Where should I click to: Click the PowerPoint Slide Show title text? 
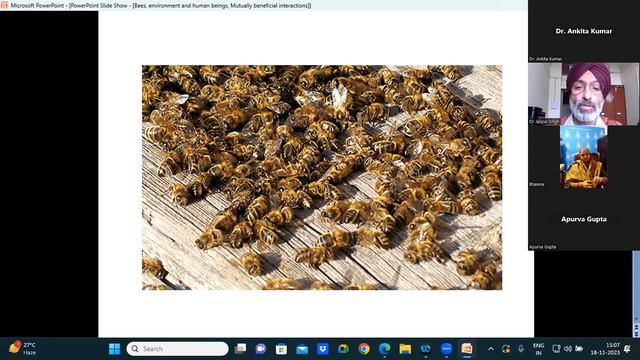161,6
